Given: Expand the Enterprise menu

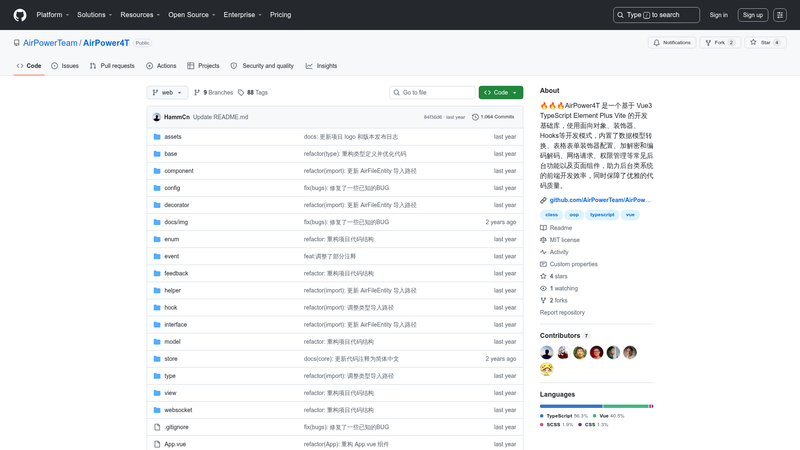Looking at the screenshot, I should pyautogui.click(x=242, y=15).
